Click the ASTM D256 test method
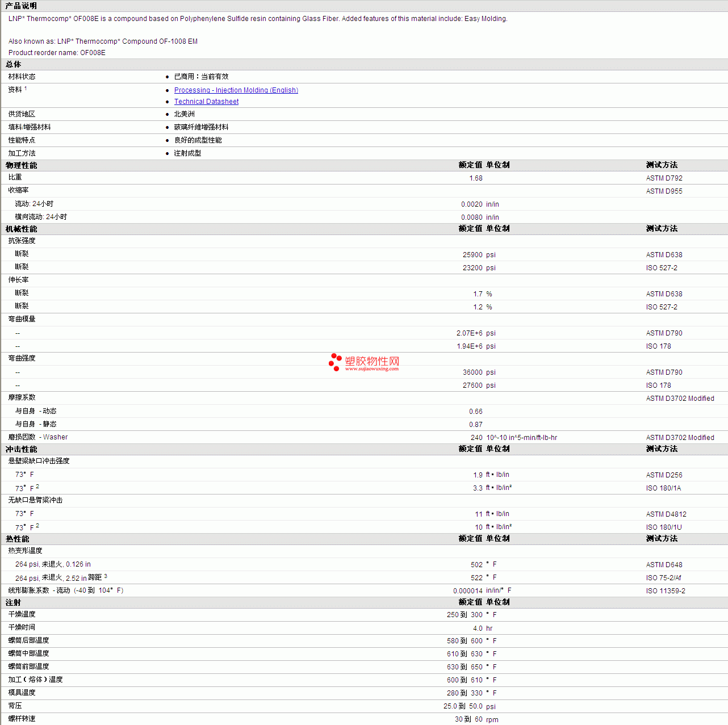Screen dimensions: 728x725 tap(664, 475)
